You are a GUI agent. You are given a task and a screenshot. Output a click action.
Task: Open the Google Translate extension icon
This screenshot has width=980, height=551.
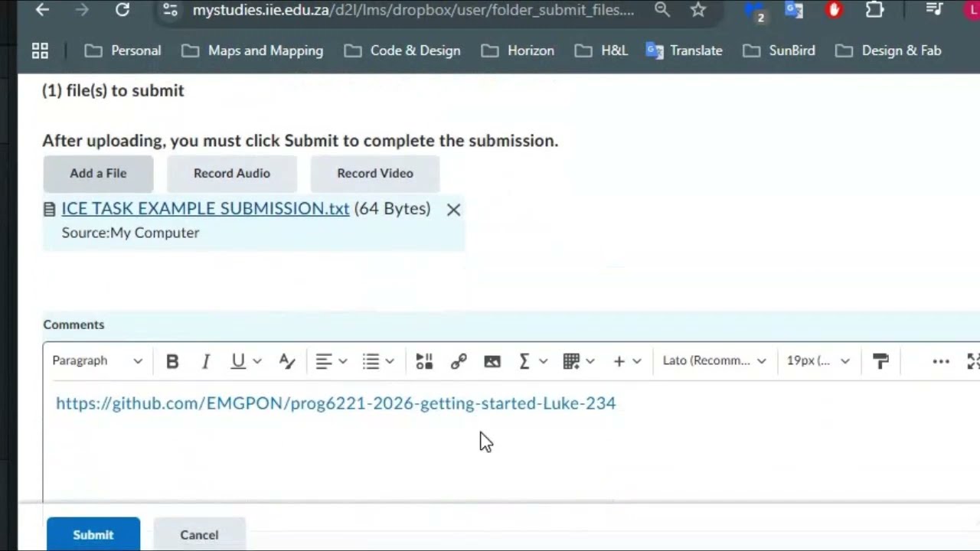tap(794, 10)
